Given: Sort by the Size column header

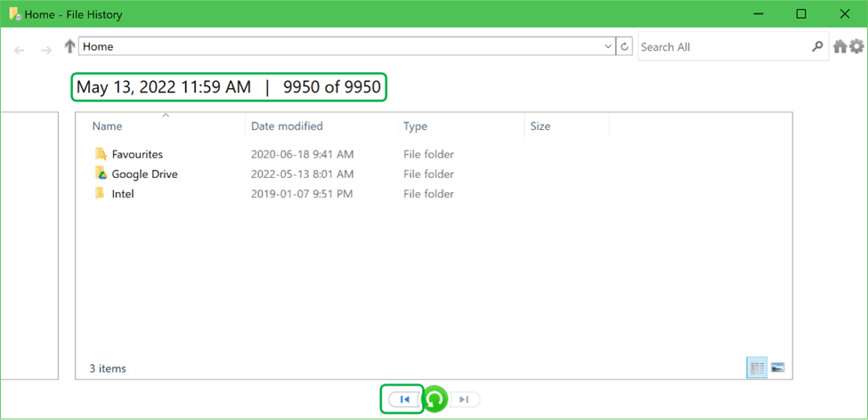Looking at the screenshot, I should 540,126.
